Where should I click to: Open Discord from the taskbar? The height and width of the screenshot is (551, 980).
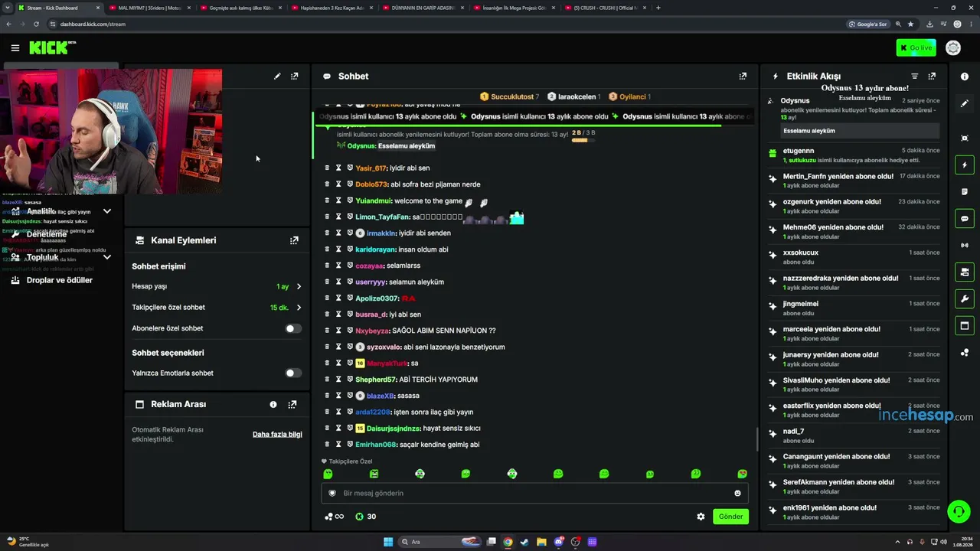tap(558, 542)
